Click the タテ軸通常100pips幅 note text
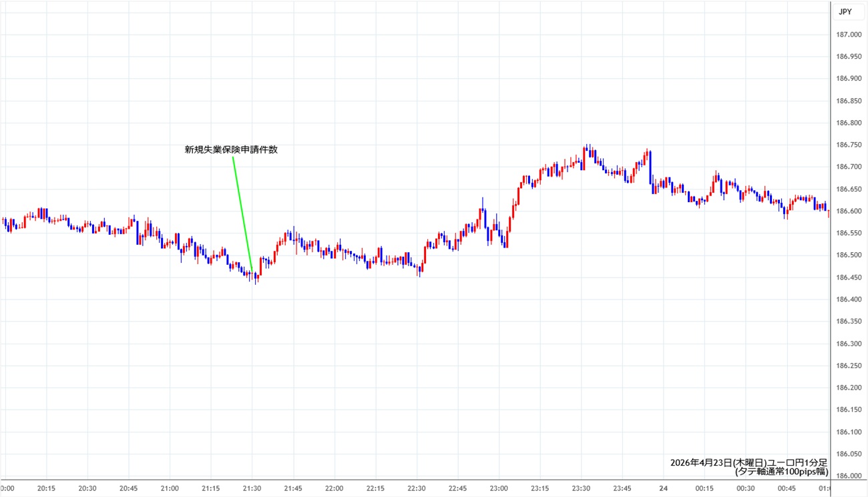868x497 pixels. point(781,472)
